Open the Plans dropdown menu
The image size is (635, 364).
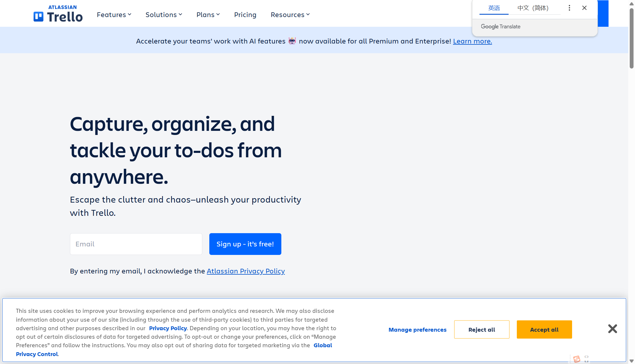pyautogui.click(x=208, y=15)
